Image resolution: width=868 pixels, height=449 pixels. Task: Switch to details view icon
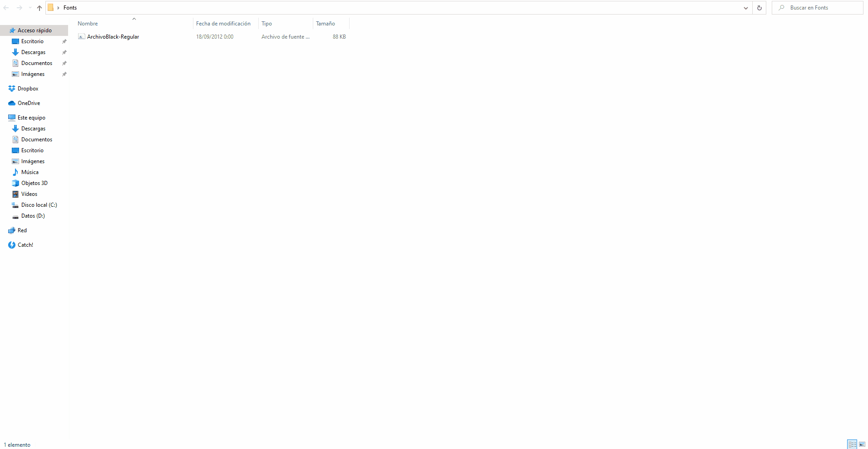[852, 444]
